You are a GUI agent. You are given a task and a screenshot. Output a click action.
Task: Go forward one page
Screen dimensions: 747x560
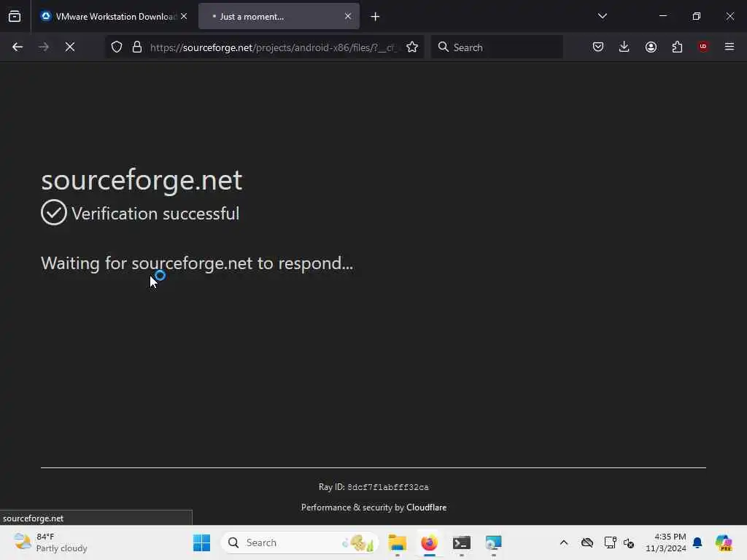point(43,47)
